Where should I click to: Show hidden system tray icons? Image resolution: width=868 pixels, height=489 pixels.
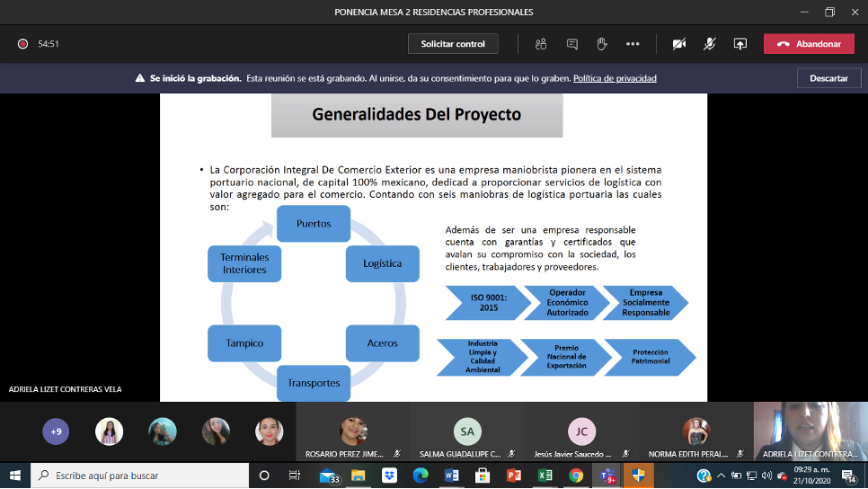pos(721,476)
